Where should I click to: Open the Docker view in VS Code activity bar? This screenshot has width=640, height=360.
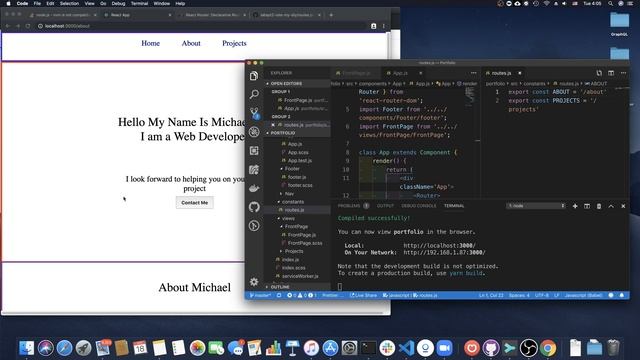(x=254, y=188)
